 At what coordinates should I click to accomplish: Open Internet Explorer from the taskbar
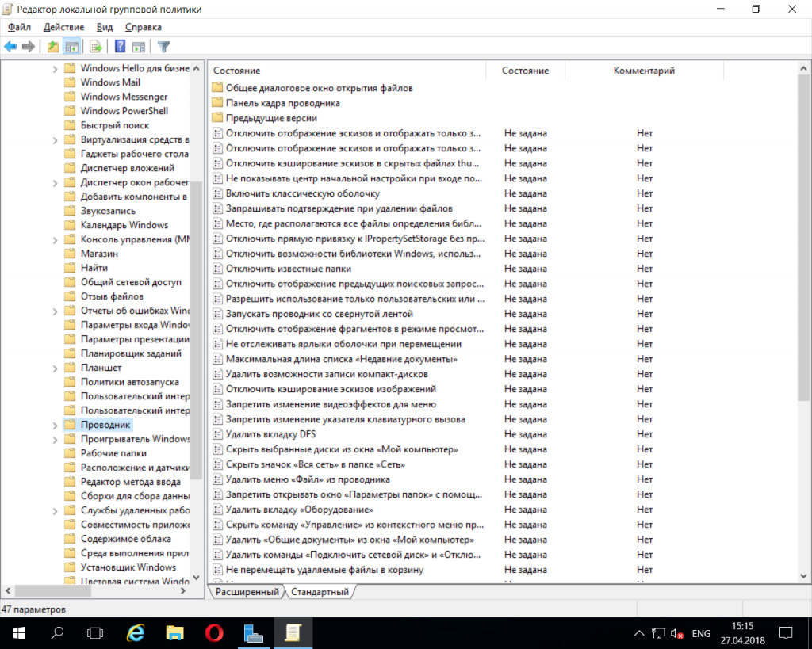136,633
